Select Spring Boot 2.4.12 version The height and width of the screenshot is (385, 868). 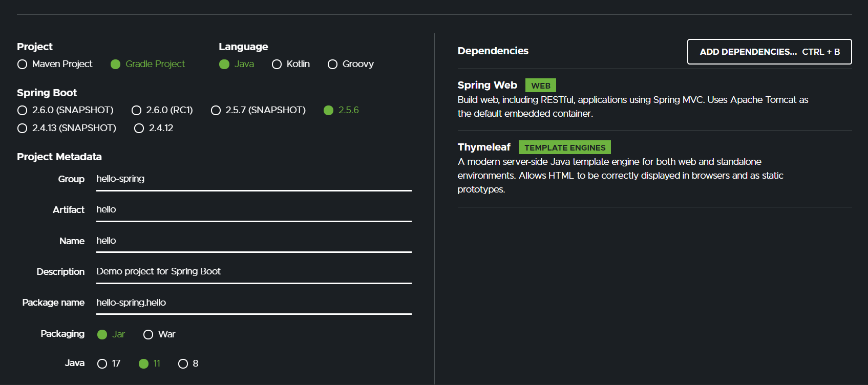coord(154,128)
